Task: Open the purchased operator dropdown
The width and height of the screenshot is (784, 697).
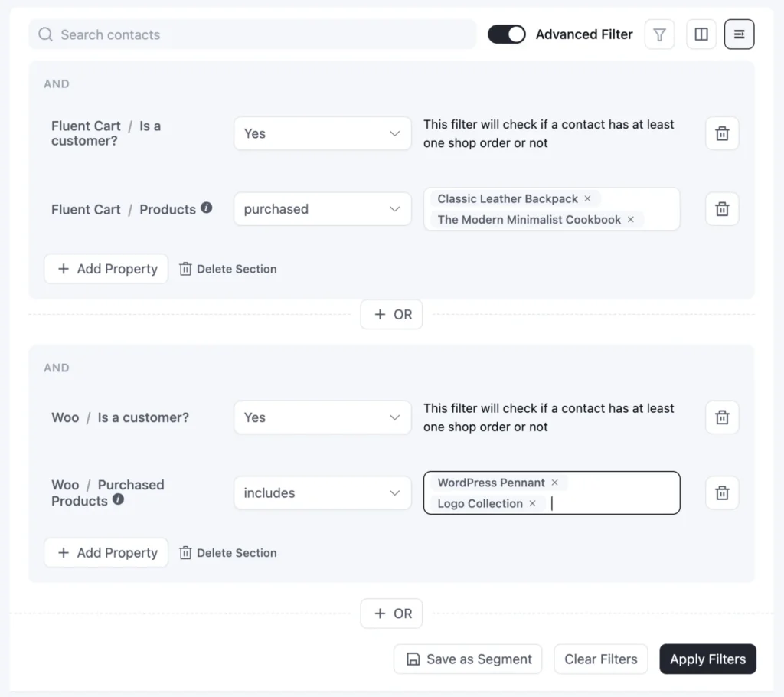Action: (322, 208)
